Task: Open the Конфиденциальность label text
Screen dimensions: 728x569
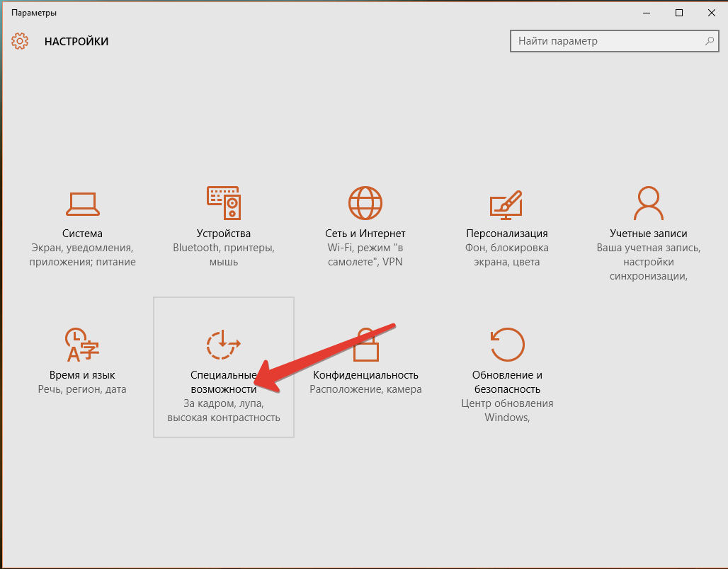Action: point(365,375)
